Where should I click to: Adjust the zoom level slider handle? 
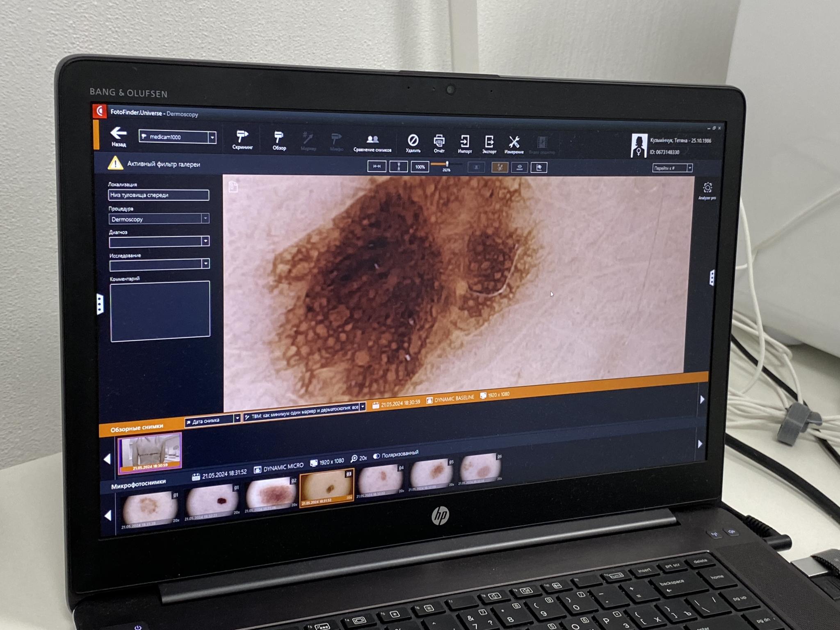[447, 164]
